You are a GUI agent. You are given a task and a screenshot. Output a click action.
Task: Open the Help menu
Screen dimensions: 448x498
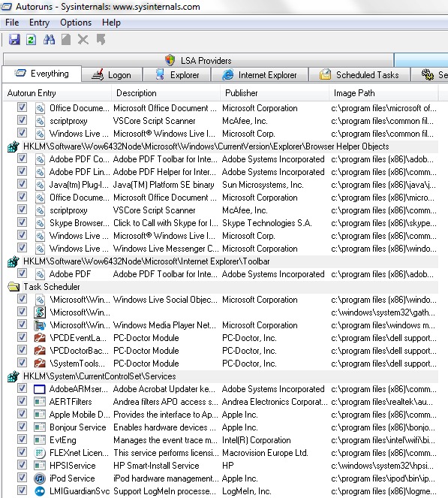(x=111, y=23)
